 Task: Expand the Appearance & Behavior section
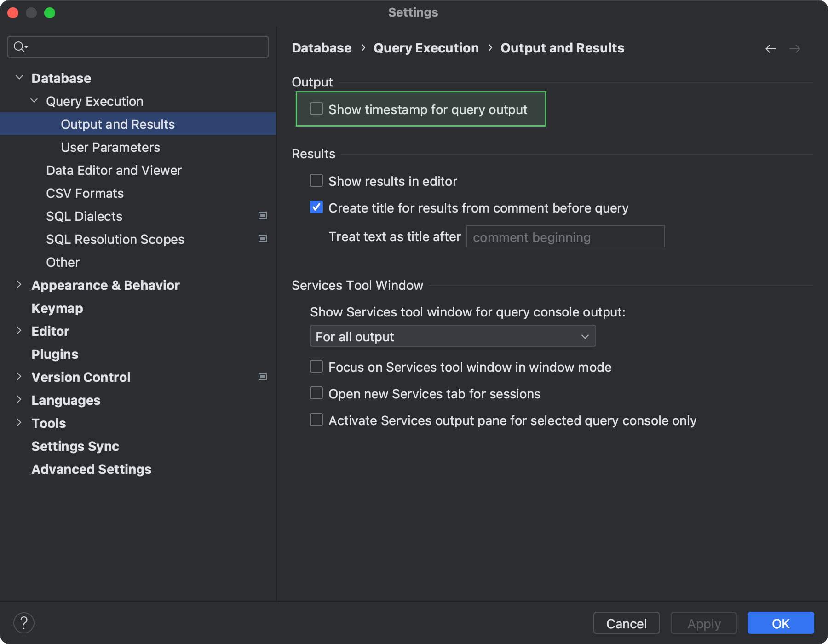(x=19, y=285)
